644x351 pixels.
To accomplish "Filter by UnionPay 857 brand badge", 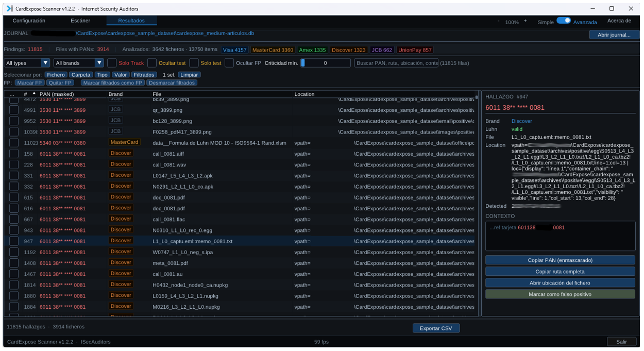I will point(415,50).
